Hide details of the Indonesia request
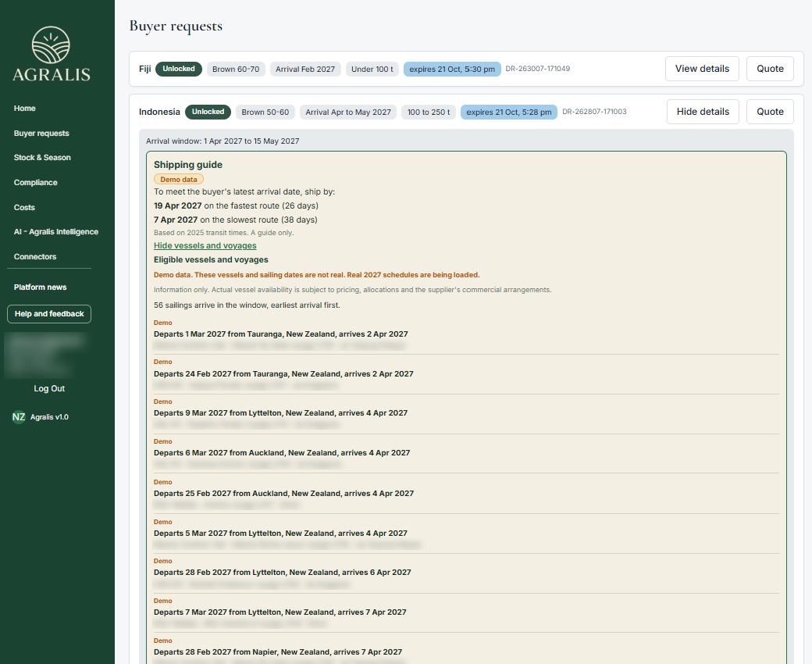Viewport: 812px width, 664px height. coord(702,112)
